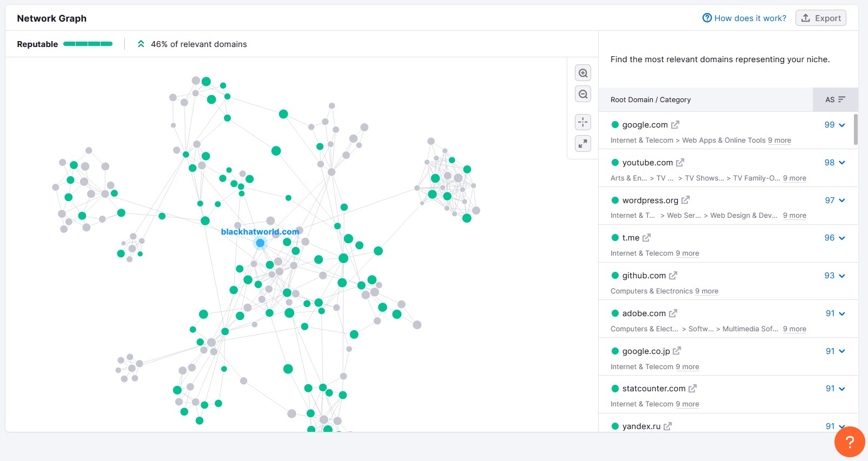Open 'How does it work?' link
The image size is (868, 461).
point(744,18)
